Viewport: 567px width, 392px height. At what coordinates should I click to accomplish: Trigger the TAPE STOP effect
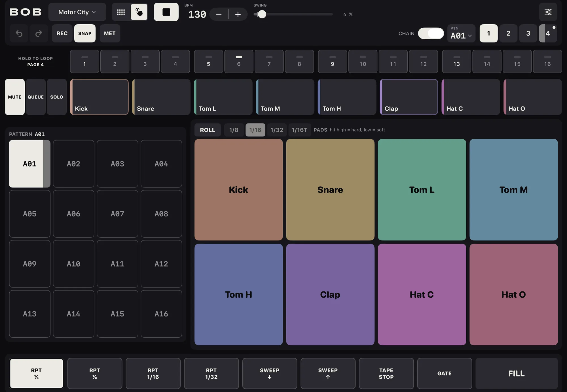(386, 374)
